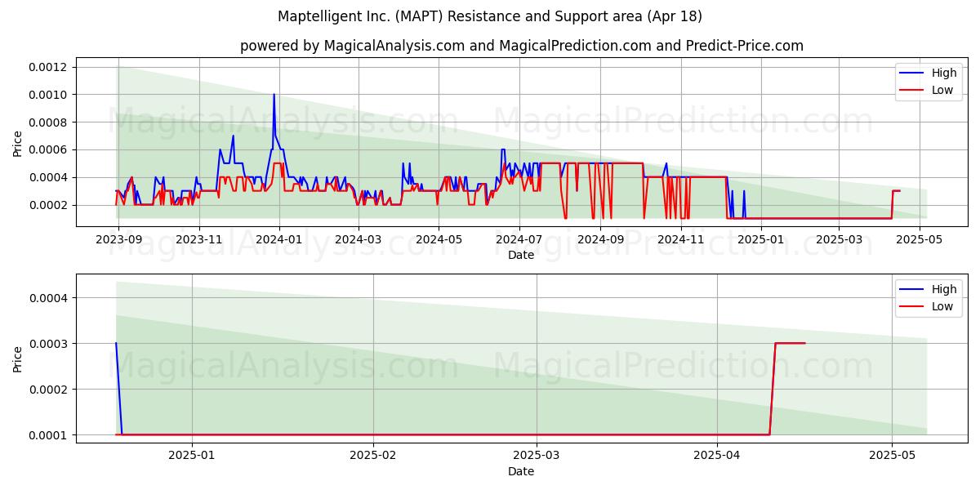Click the top chart x-axis label '2024-11'
The height and width of the screenshot is (490, 980).
coord(680,240)
